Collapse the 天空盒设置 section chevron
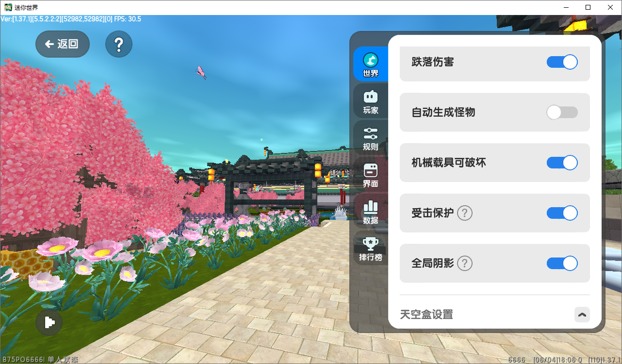Image resolution: width=622 pixels, height=364 pixels. (582, 314)
